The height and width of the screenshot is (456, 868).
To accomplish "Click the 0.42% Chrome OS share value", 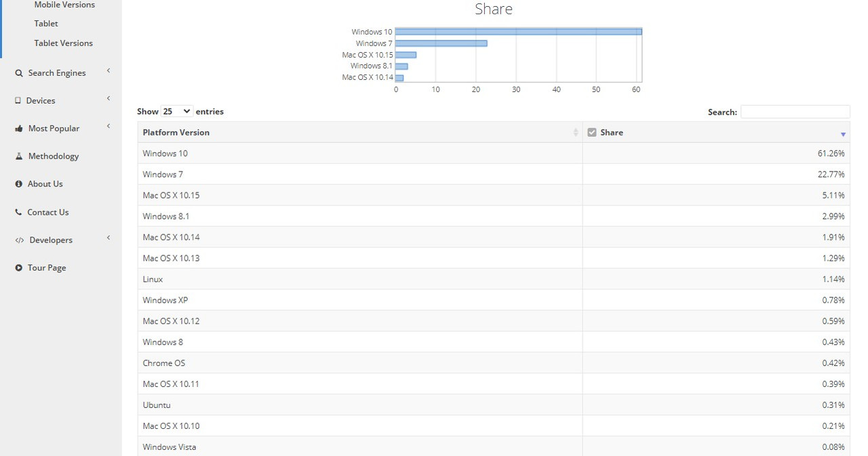I will (833, 364).
